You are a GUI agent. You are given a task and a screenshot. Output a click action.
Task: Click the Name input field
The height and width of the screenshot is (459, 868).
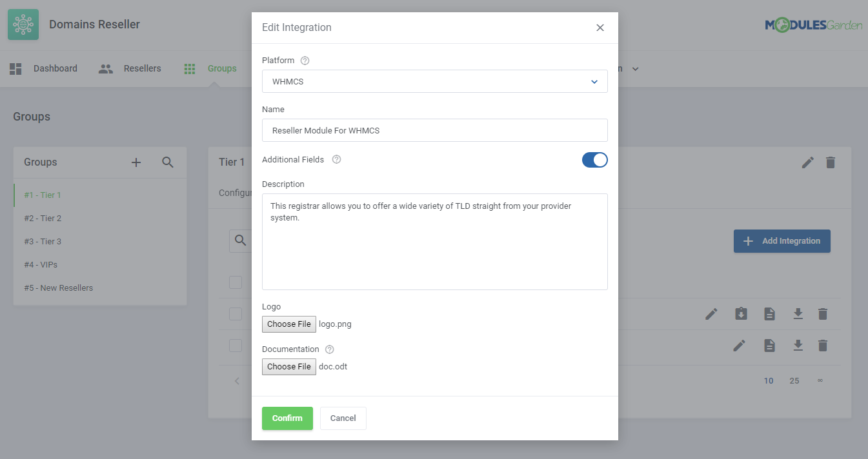click(x=434, y=130)
